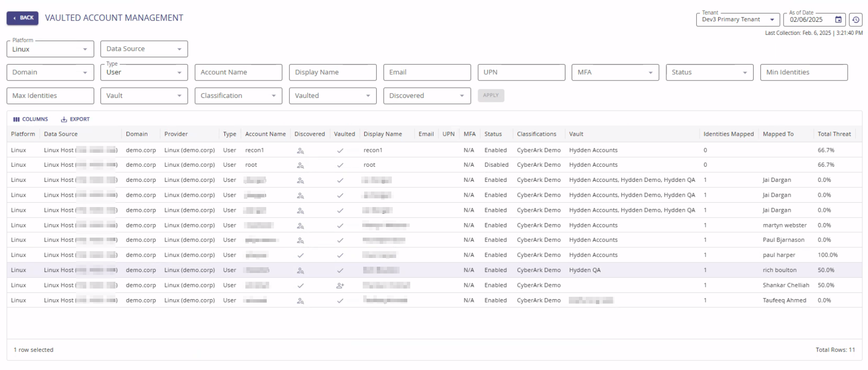This screenshot has width=868, height=370.
Task: Click discovered icon in martyn webster row
Action: click(x=301, y=226)
